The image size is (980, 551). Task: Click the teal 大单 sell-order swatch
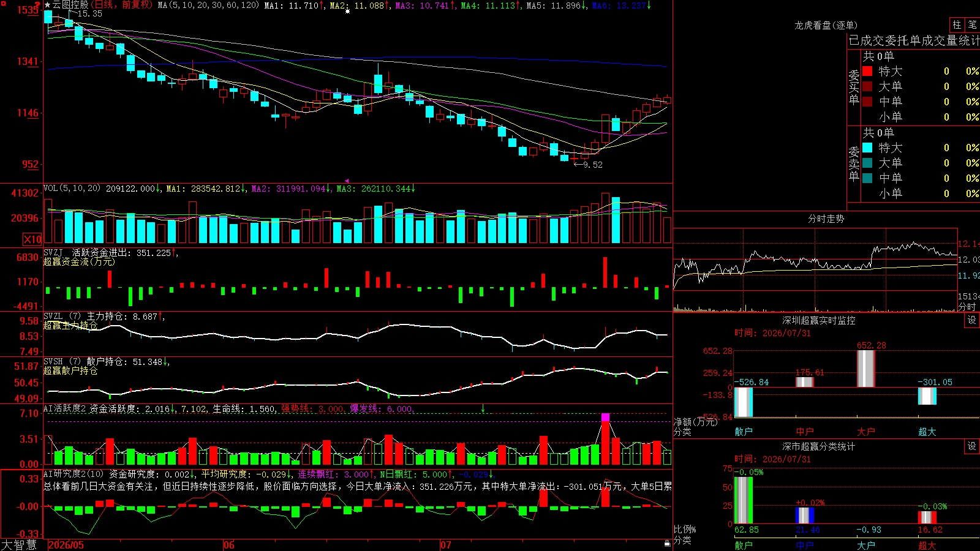pos(867,163)
